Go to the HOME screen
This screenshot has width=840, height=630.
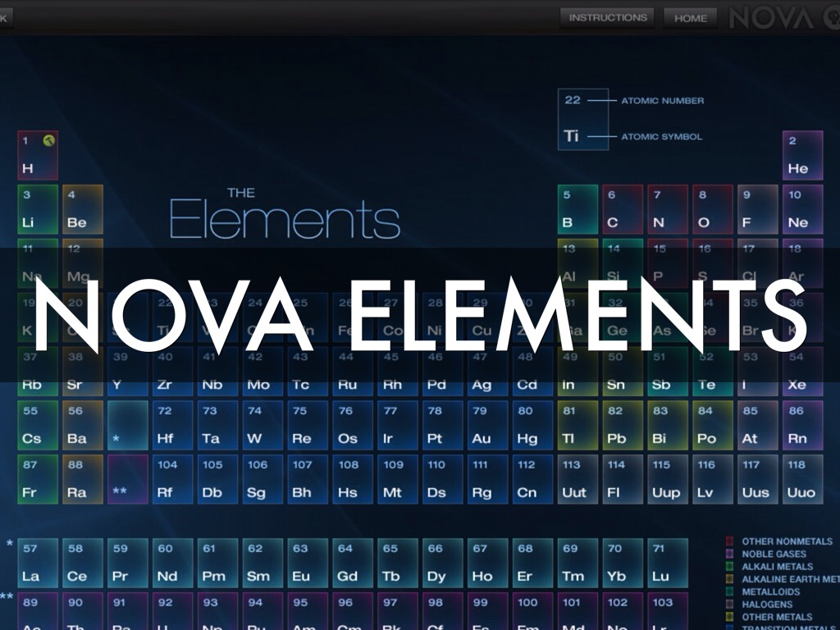(690, 18)
